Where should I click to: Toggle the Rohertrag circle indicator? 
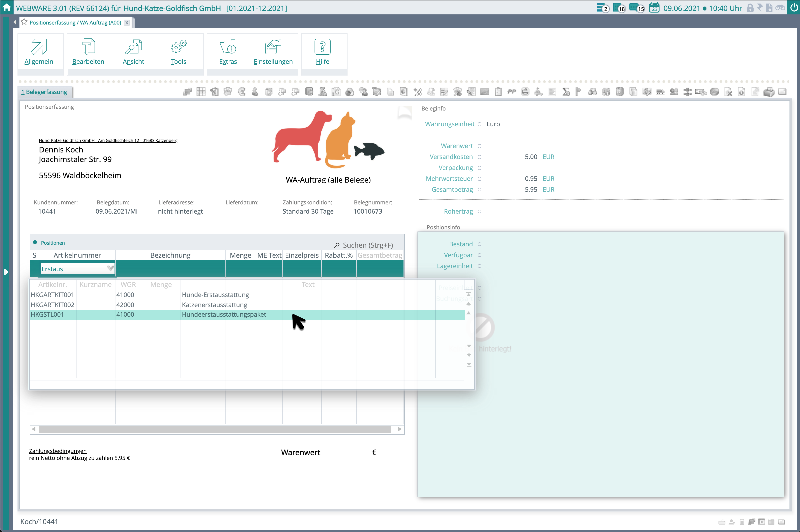click(480, 212)
